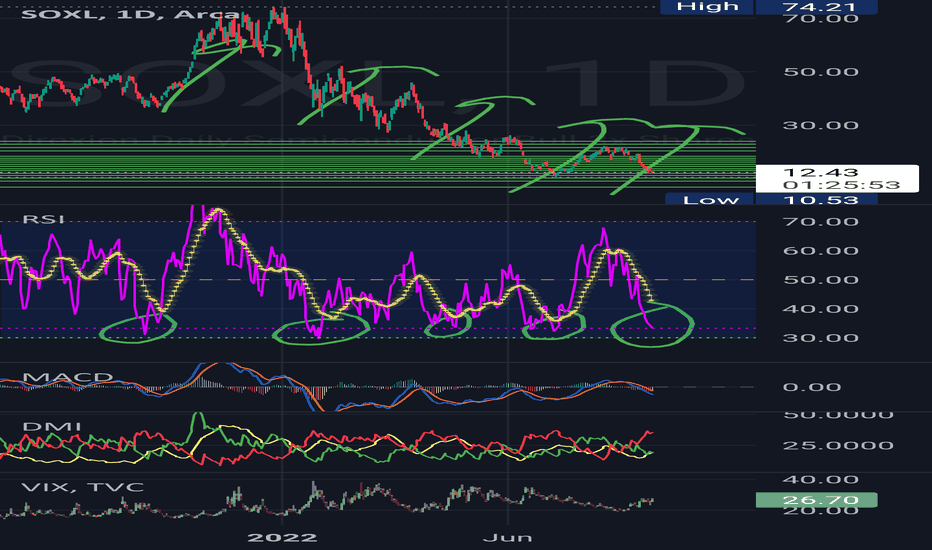Click the VIX, TVC pane label
This screenshot has height=550, width=932.
(83, 487)
